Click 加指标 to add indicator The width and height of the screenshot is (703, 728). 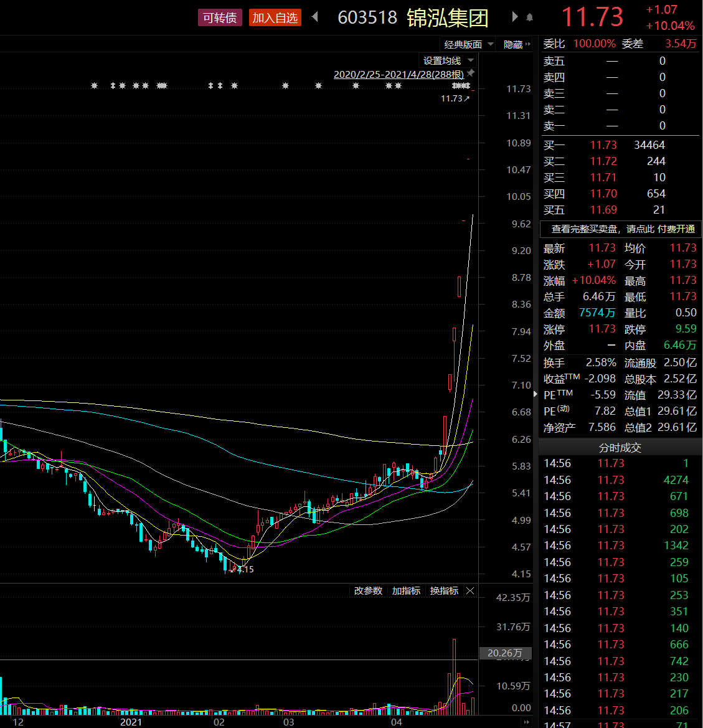tap(406, 590)
